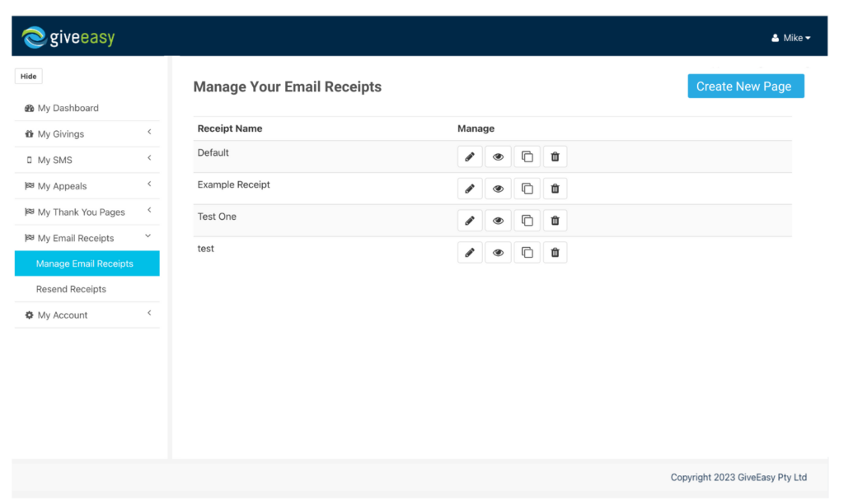This screenshot has height=504, width=844.
Task: Hide the sidebar using Hide button
Action: tap(28, 76)
